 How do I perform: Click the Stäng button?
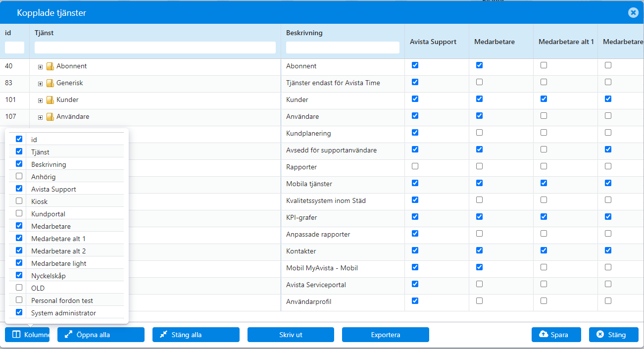click(614, 335)
